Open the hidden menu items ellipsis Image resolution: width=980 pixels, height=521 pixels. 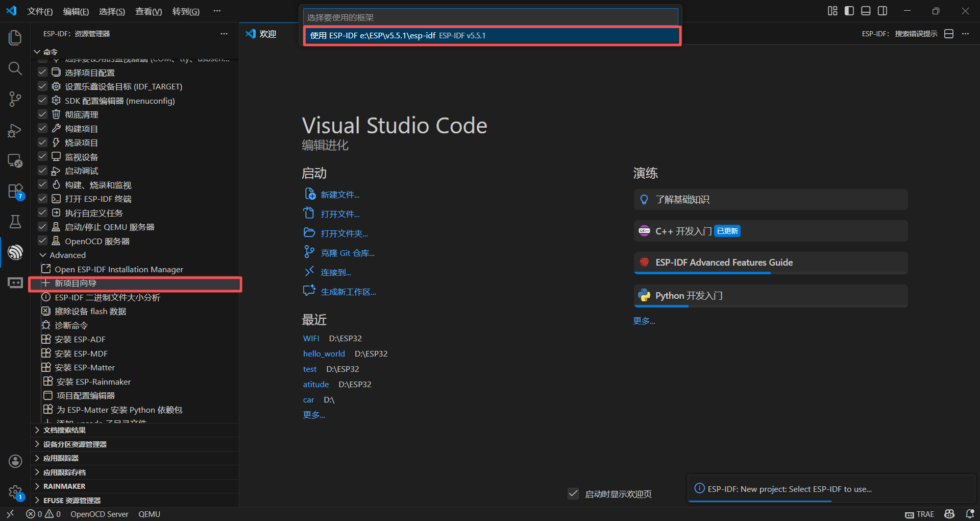217,11
